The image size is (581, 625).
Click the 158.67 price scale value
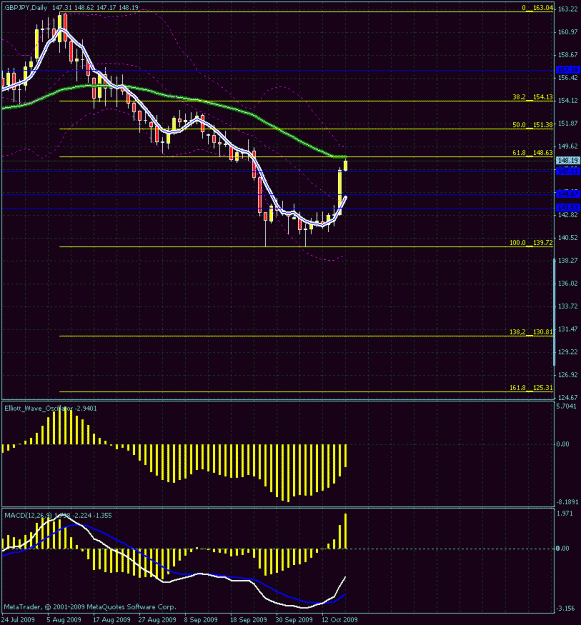point(568,55)
